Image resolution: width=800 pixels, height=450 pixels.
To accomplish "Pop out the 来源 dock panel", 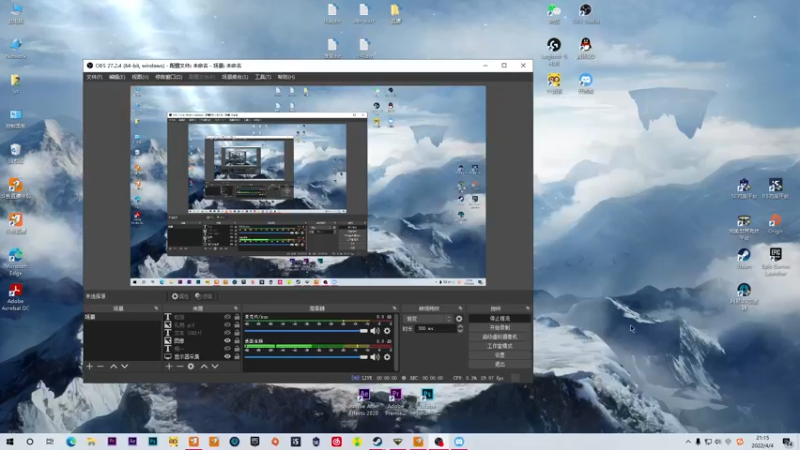I will tap(236, 308).
